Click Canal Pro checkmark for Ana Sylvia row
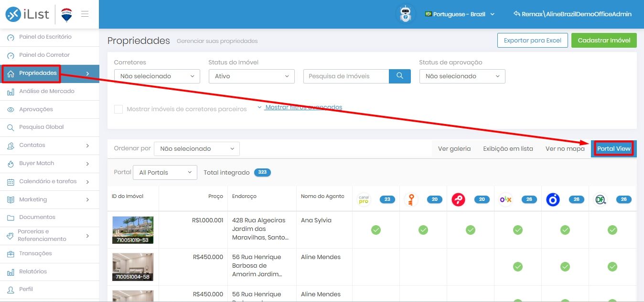This screenshot has width=644, height=302. click(x=376, y=230)
